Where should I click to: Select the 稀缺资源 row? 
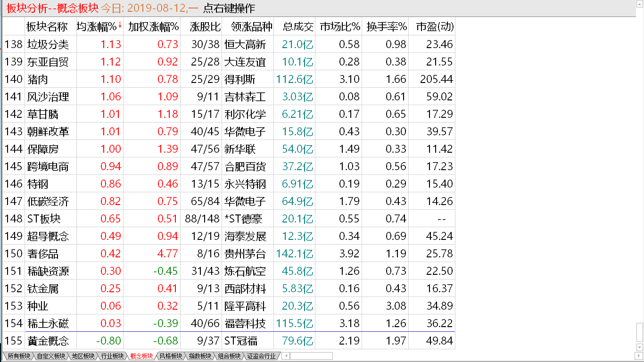229,271
